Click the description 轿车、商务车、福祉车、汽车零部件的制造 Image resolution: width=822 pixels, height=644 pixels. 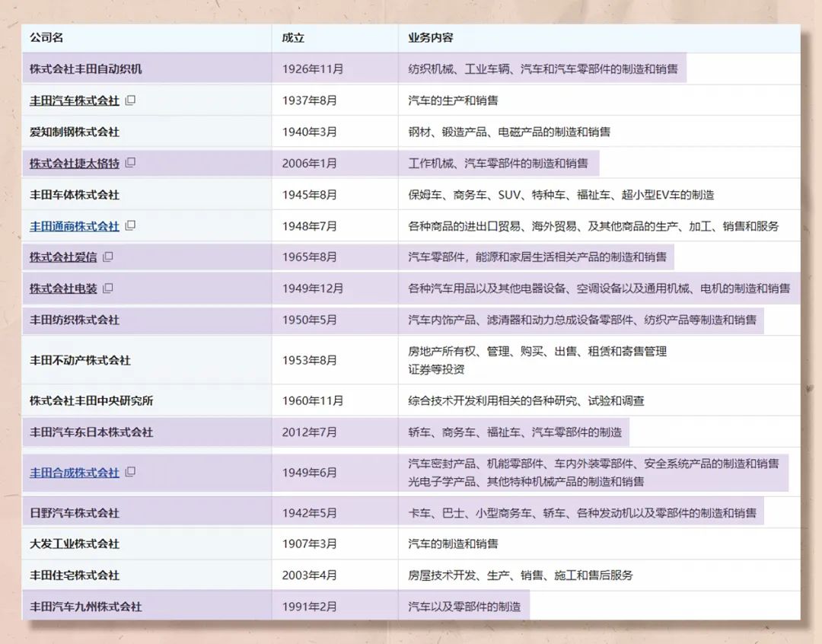click(x=515, y=432)
